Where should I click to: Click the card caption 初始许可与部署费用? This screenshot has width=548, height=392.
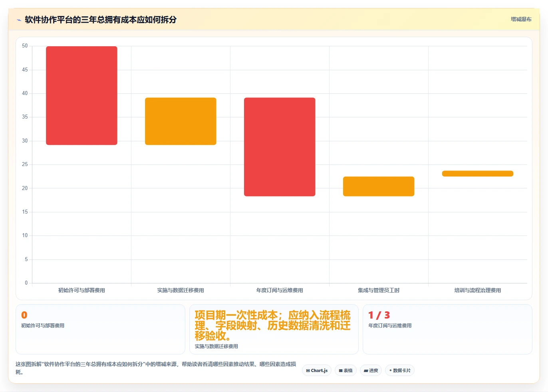43,326
